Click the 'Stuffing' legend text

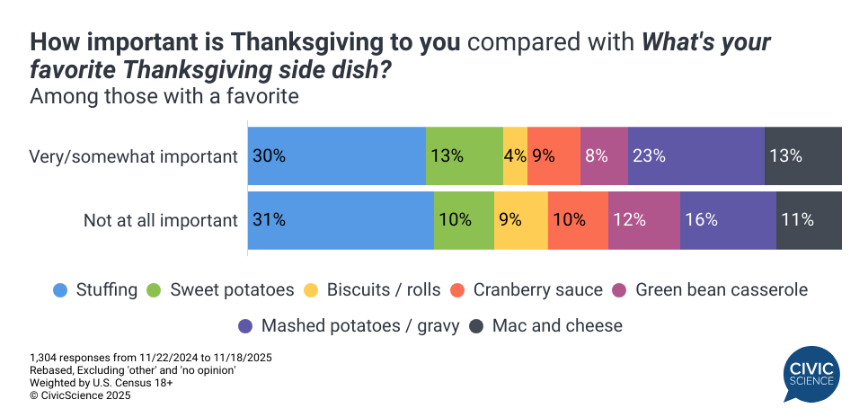tap(107, 290)
